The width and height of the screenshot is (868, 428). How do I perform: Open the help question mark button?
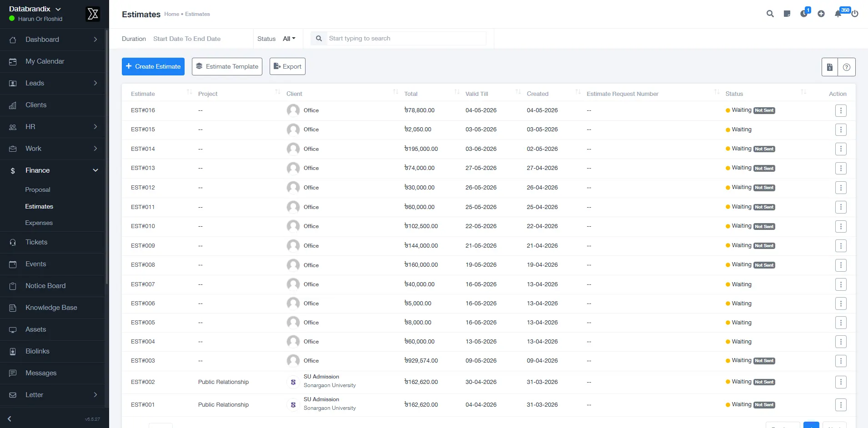click(x=847, y=67)
